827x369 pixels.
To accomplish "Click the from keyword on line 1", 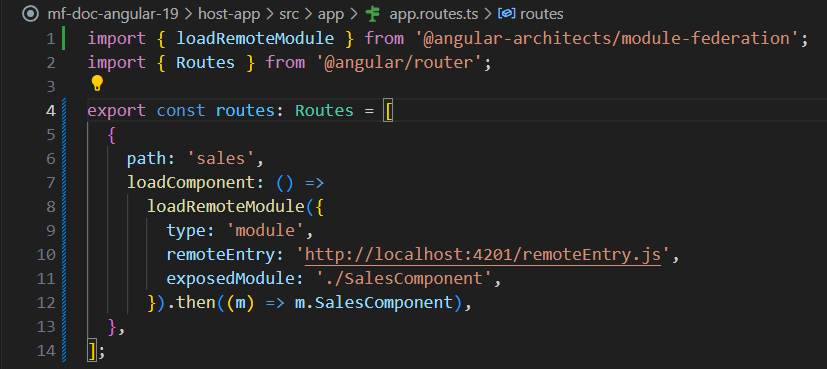I will 383,38.
